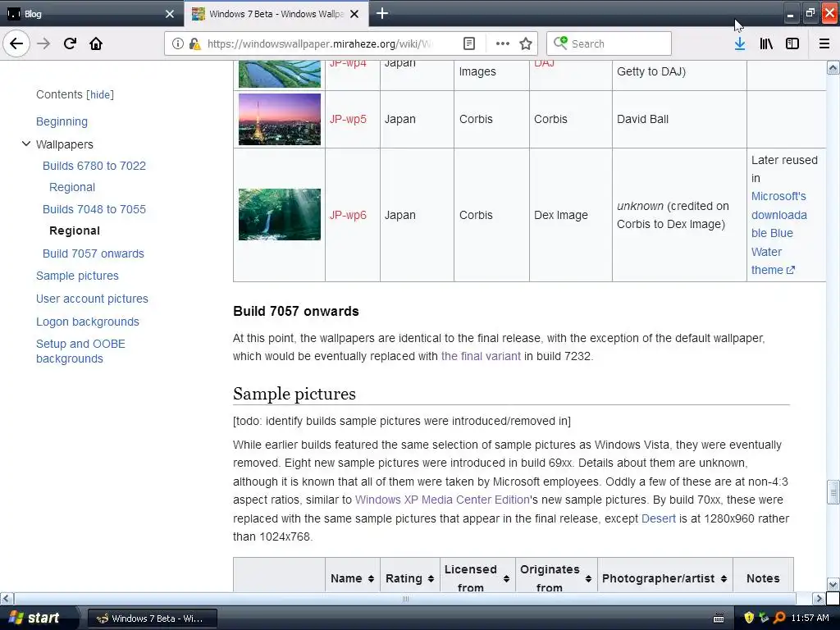Open the JP-wp4 rice terrace thumbnail
This screenshot has width=840, height=630.
280,74
